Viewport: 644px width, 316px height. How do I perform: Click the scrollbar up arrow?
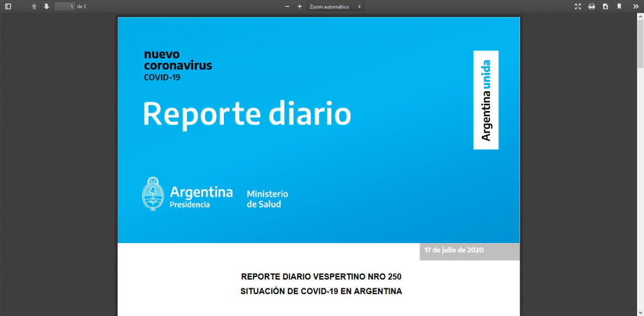coord(640,17)
